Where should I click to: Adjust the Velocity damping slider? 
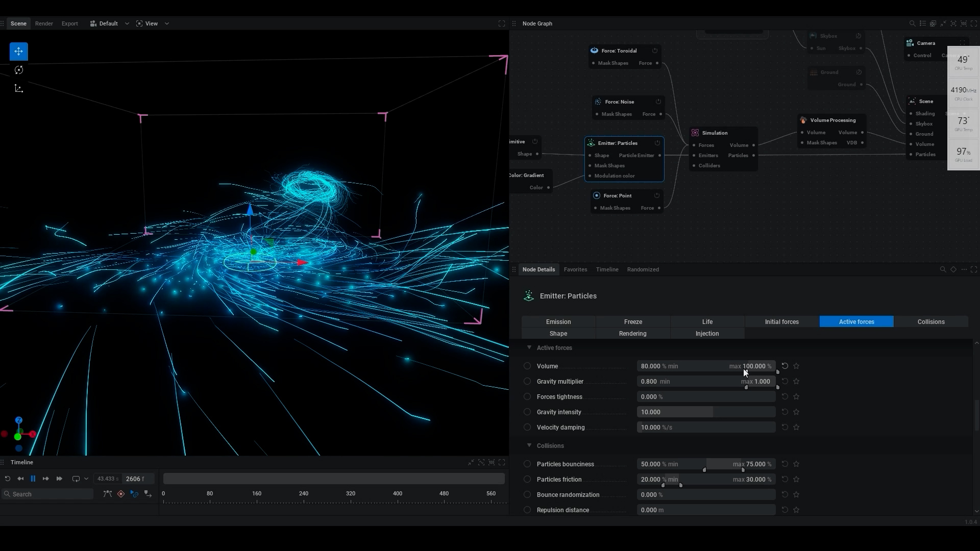(x=706, y=427)
